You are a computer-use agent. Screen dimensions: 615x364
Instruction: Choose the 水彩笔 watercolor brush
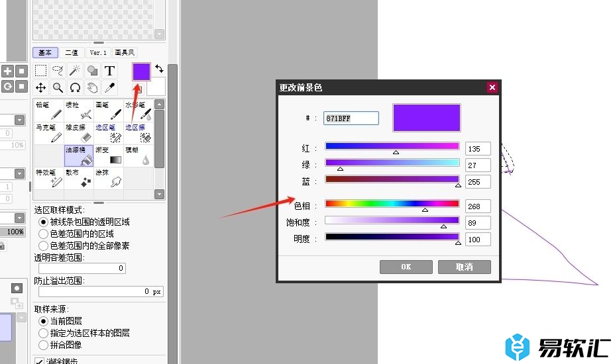(x=139, y=111)
